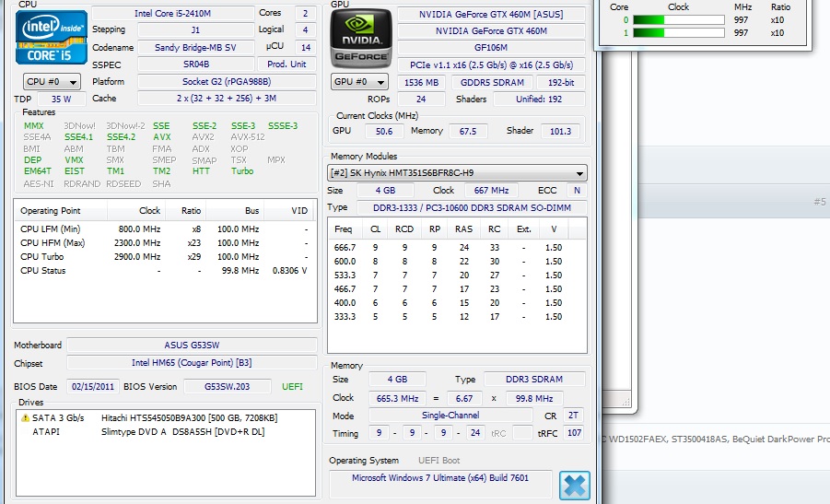830x504 pixels.
Task: Click the tRFC value 107
Action: (x=574, y=432)
